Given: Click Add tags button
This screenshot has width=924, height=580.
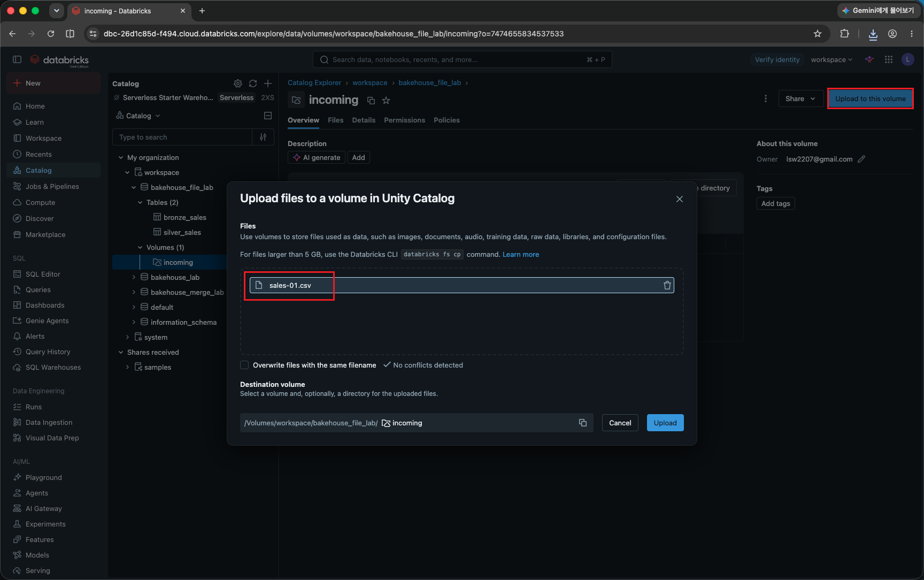Looking at the screenshot, I should [x=775, y=203].
